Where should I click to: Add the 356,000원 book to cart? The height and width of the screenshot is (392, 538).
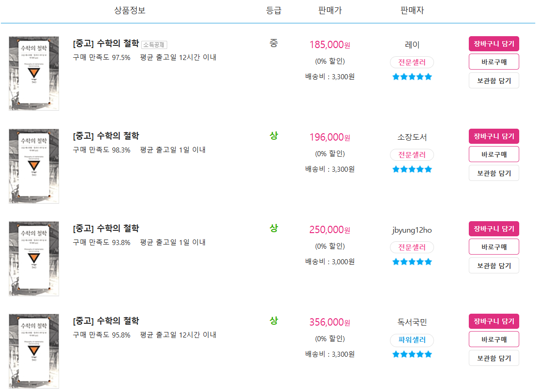tap(494, 321)
